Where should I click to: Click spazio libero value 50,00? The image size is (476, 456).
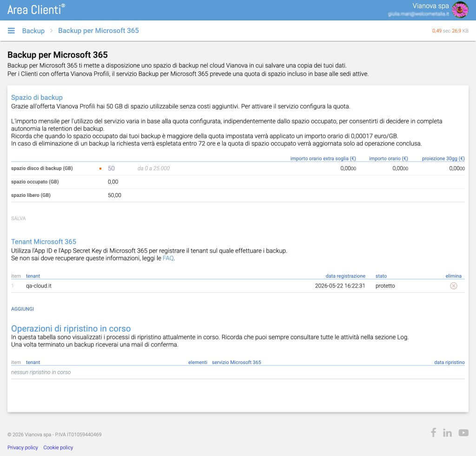coord(114,195)
